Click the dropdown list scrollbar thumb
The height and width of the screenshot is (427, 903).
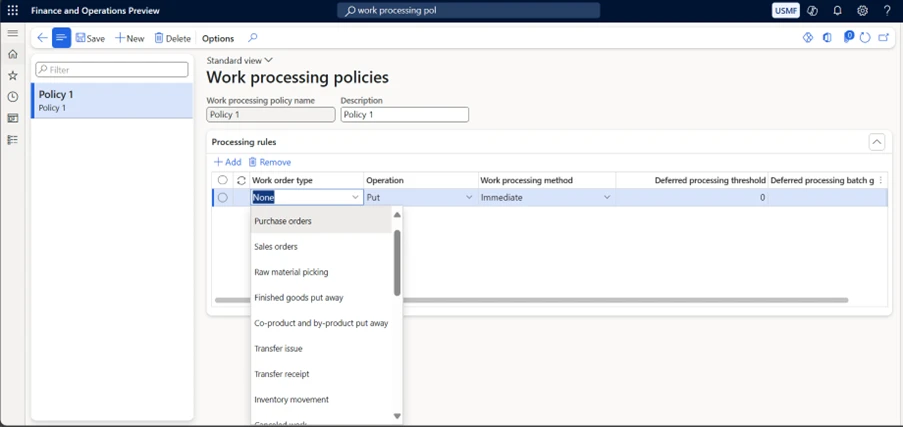pyautogui.click(x=397, y=263)
